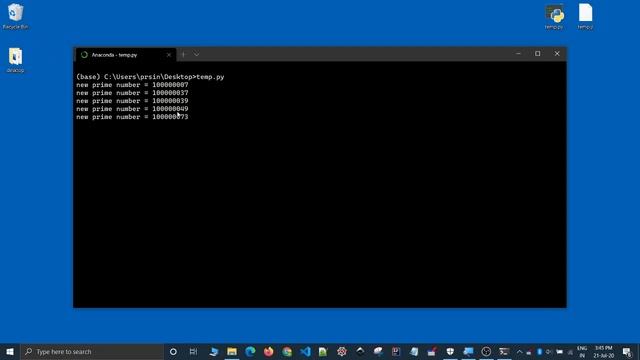The image size is (640, 360).
Task: Focus the 'Type here to search' box
Action: click(92, 351)
